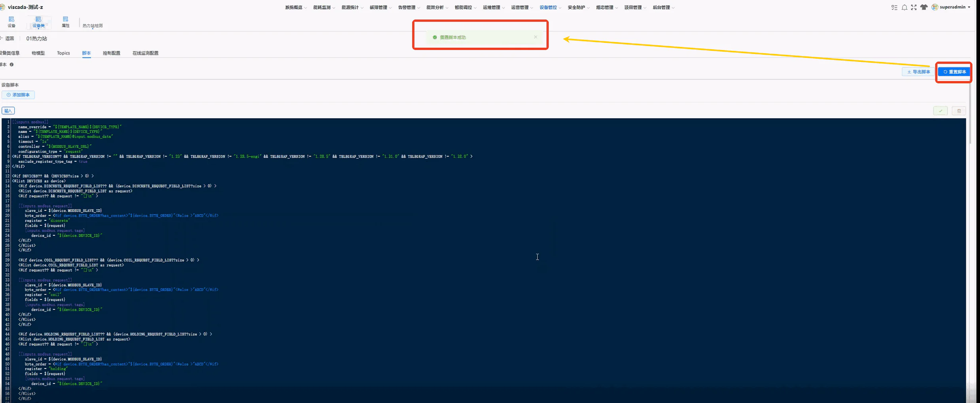Image resolution: width=980 pixels, height=403 pixels.
Task: Select the 属性 toolbar icon
Action: [x=66, y=22]
